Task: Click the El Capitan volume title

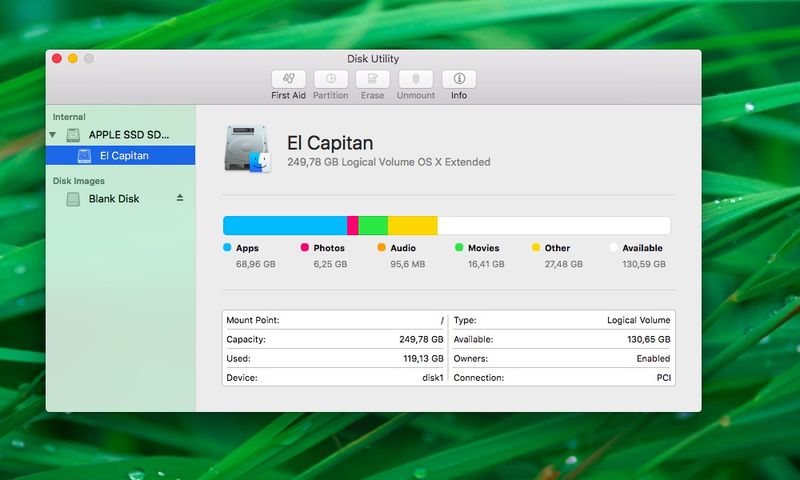Action: pyautogui.click(x=330, y=143)
